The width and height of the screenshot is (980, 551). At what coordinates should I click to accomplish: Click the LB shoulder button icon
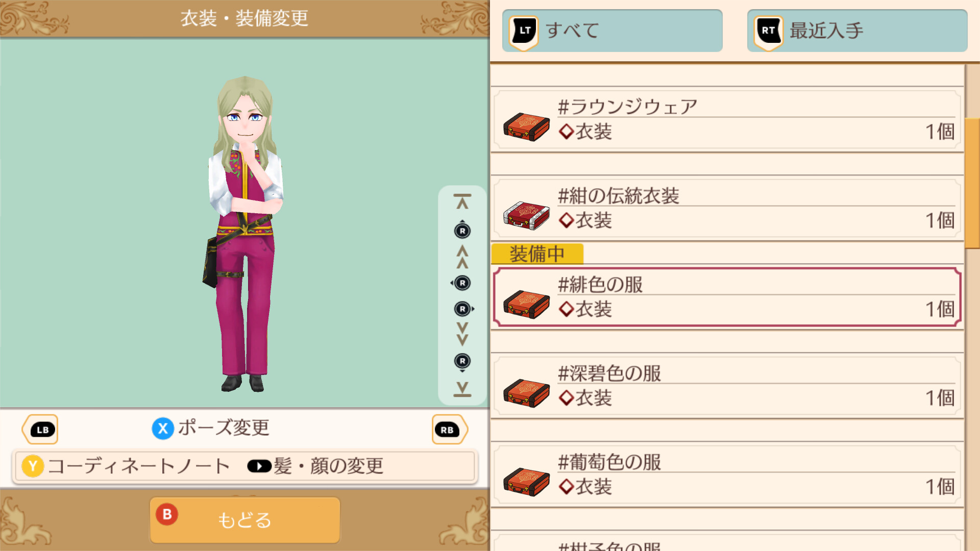pos(40,430)
